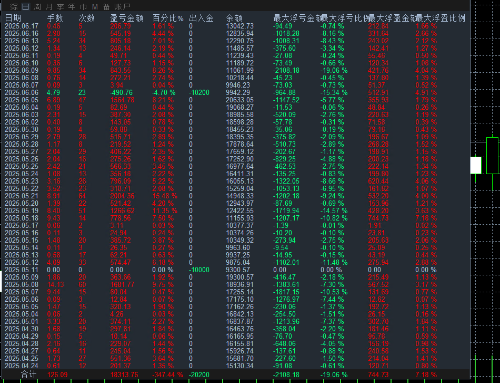
Task: Select the green 2025.06.06 loss row date
Action: click(22, 92)
